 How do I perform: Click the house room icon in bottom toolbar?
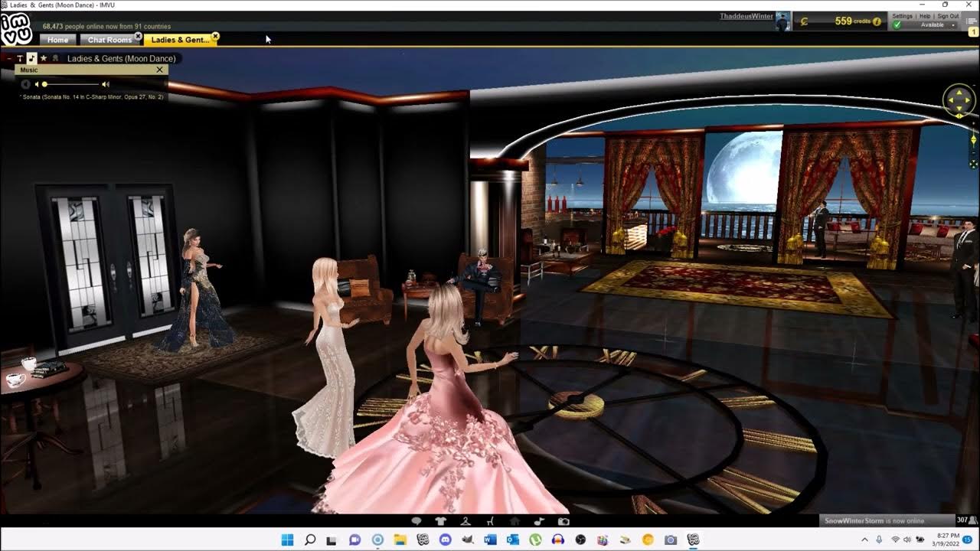(x=514, y=521)
